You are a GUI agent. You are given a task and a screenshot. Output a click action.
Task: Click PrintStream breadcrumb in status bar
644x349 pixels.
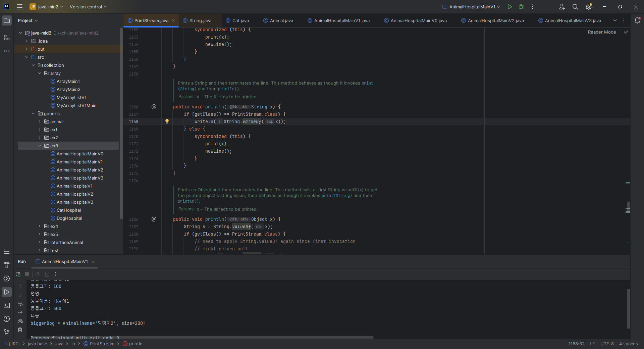(x=99, y=344)
